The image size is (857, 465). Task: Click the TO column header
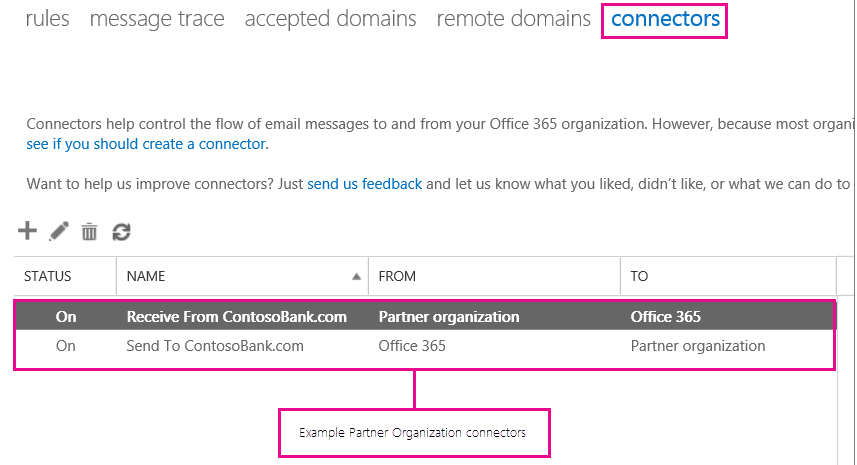pyautogui.click(x=639, y=276)
